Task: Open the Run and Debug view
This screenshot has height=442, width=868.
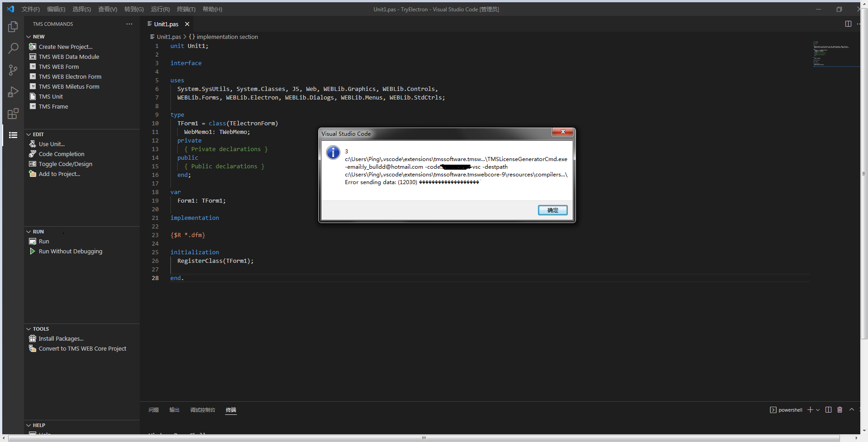Action: coord(13,92)
